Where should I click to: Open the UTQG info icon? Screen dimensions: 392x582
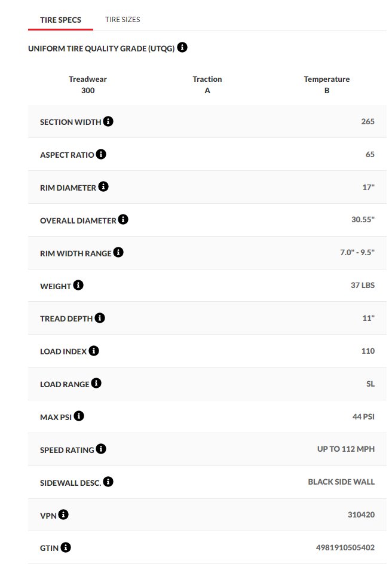click(182, 47)
